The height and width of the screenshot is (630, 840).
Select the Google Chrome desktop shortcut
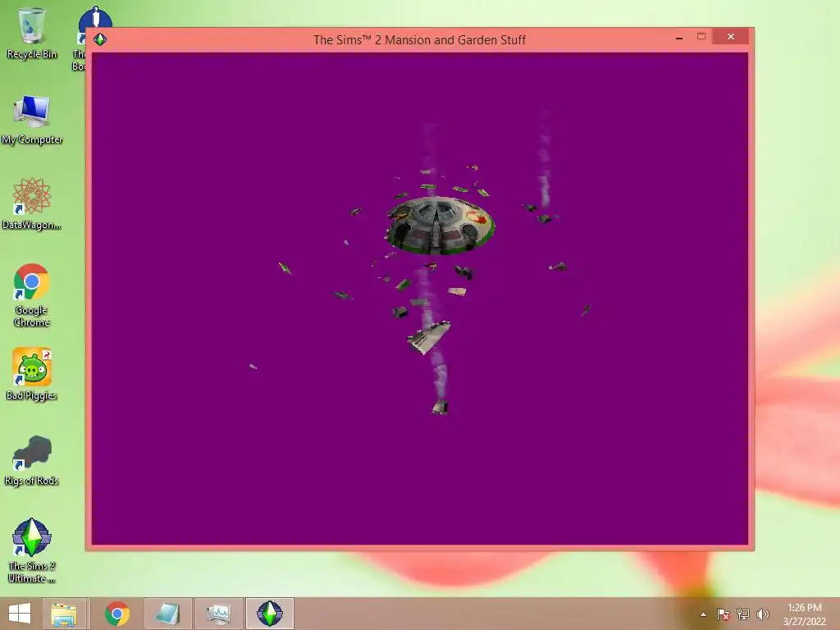[32, 294]
